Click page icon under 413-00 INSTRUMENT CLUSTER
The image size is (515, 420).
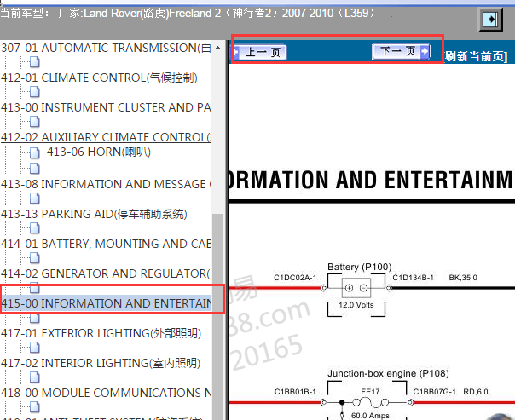[34, 122]
